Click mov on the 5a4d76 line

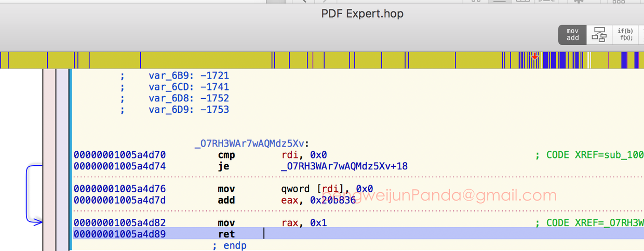(x=226, y=189)
